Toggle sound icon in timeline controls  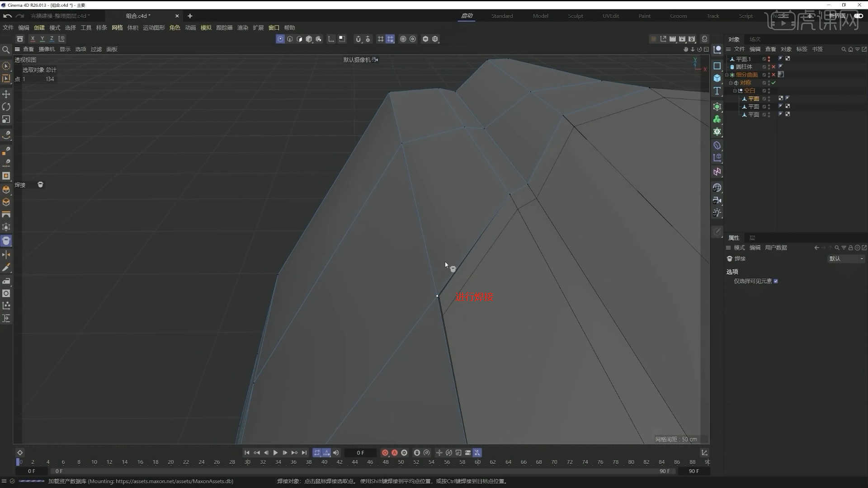point(336,453)
